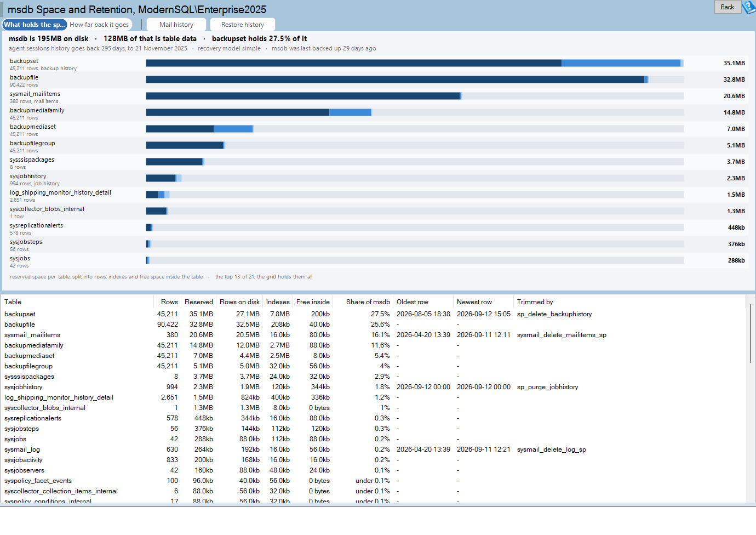Click the '2026-09-12 15:05' newest row cell
756x535 pixels.
[484, 314]
